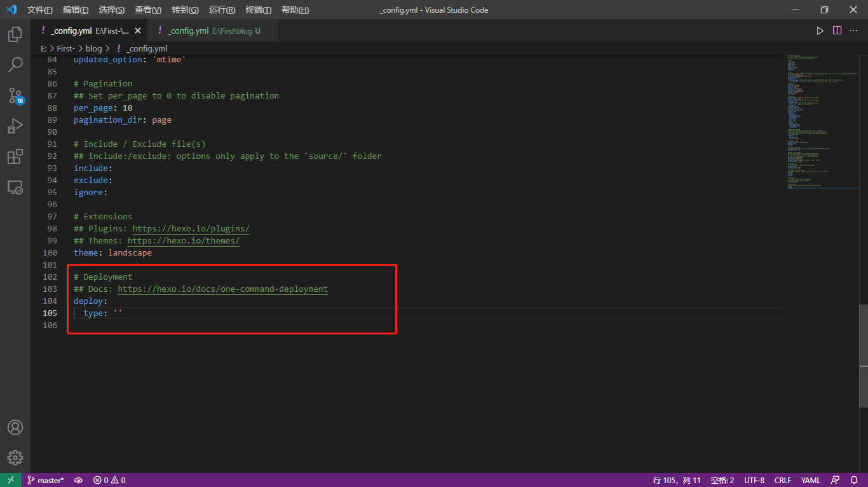868x487 pixels.
Task: Open Run and Debug view
Action: pos(15,126)
